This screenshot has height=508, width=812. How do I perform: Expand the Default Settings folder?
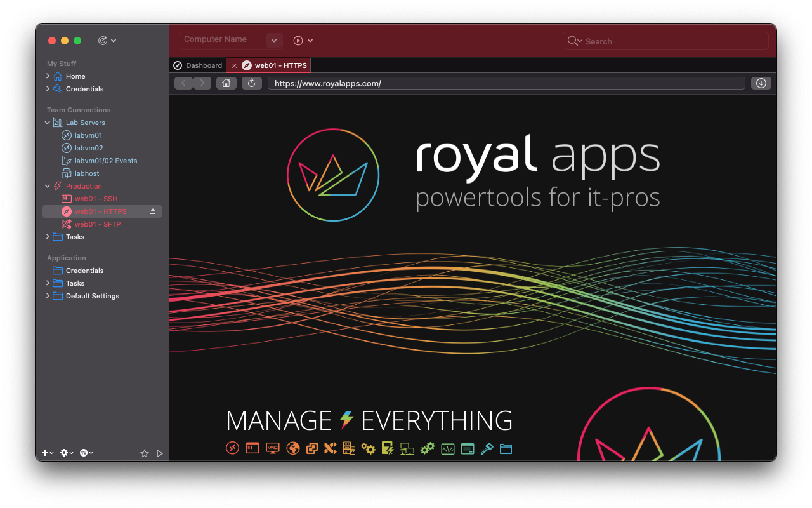(x=48, y=296)
